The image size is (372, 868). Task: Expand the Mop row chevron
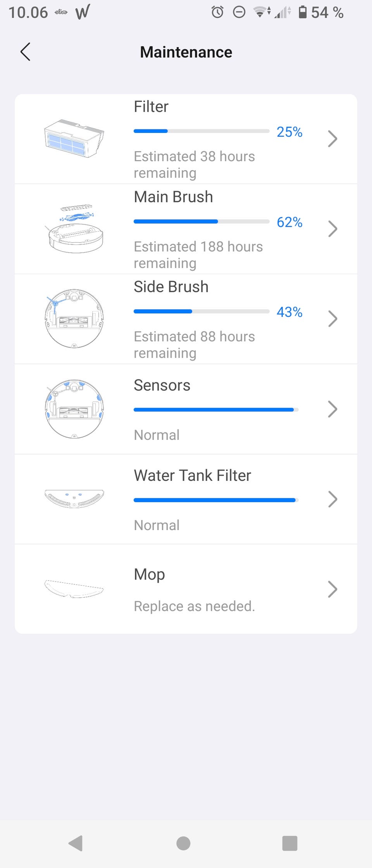tap(332, 589)
